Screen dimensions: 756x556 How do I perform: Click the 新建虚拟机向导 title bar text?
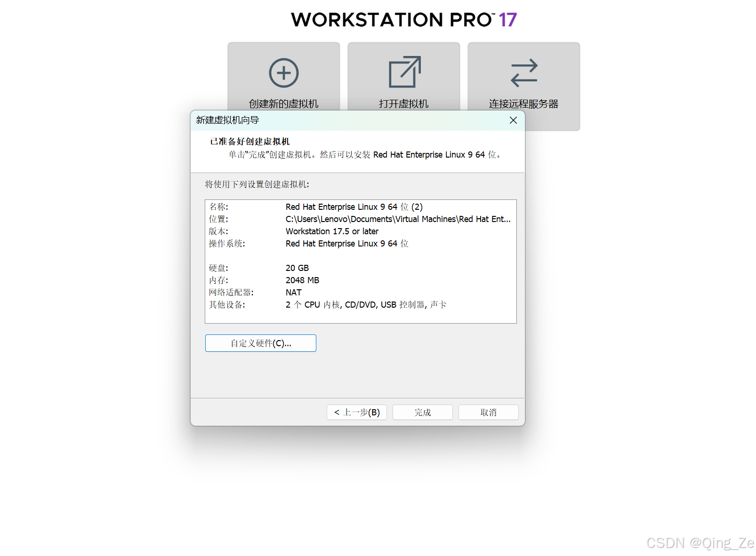click(x=227, y=120)
